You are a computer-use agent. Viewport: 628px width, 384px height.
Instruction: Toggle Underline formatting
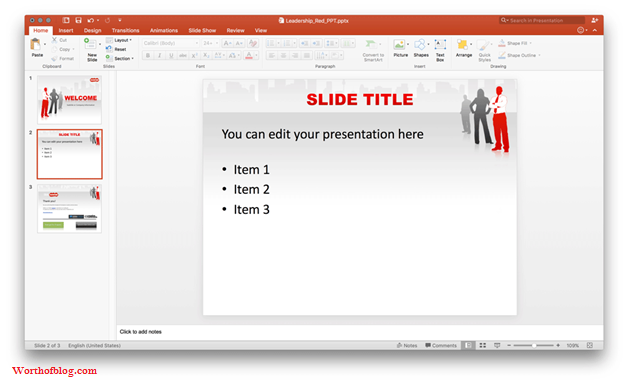click(x=171, y=55)
